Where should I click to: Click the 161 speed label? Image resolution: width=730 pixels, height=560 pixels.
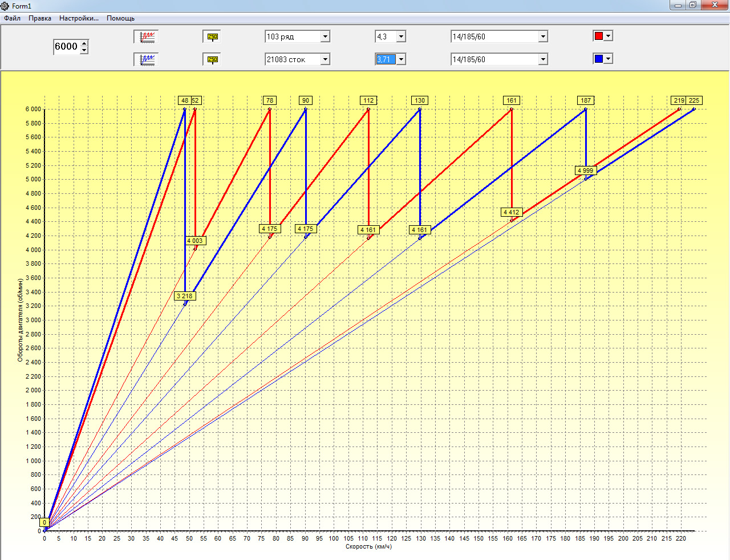[512, 100]
